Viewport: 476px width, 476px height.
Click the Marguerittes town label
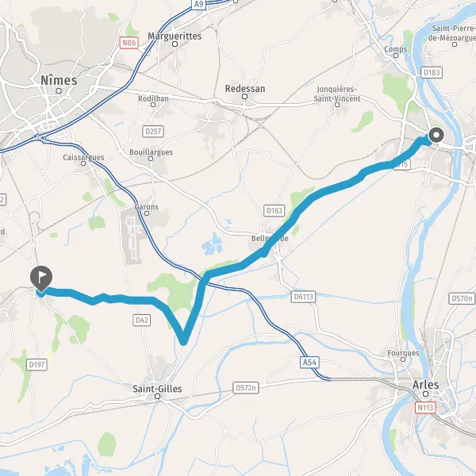coord(175,36)
